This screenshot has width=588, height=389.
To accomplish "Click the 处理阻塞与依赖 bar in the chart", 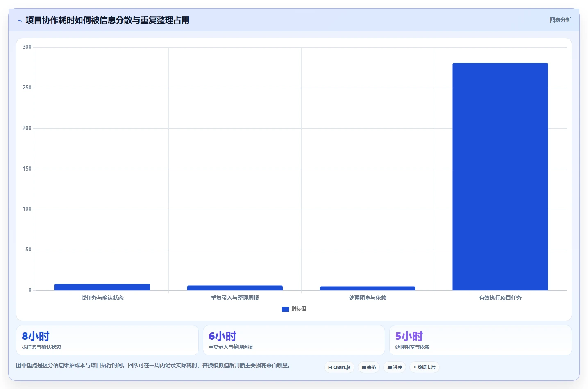I will tap(368, 288).
